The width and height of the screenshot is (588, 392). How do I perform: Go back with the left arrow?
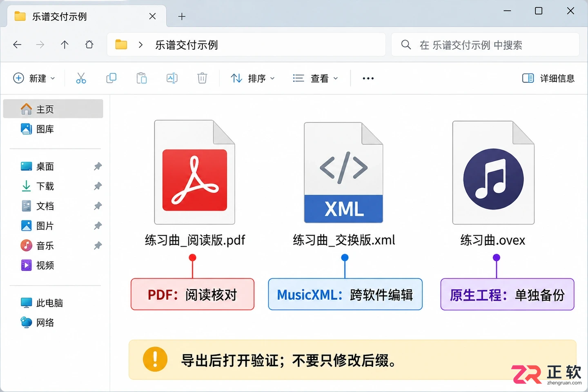pos(17,45)
